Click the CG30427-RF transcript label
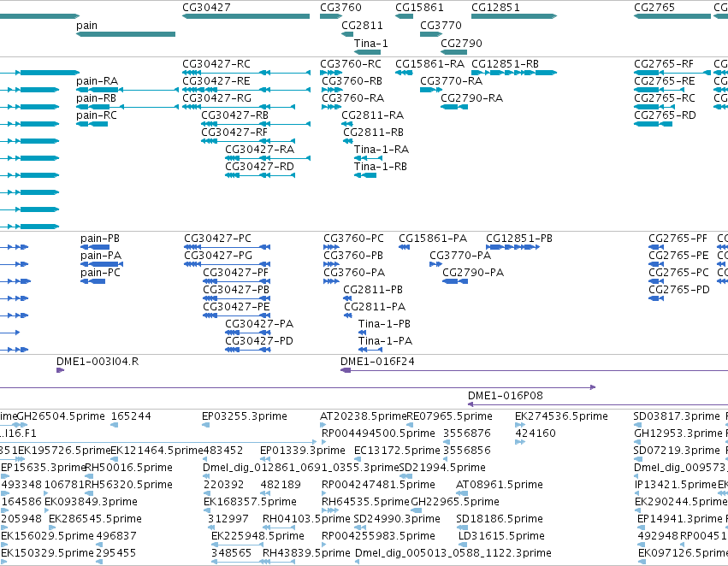This screenshot has height=566, width=728. pyautogui.click(x=234, y=133)
